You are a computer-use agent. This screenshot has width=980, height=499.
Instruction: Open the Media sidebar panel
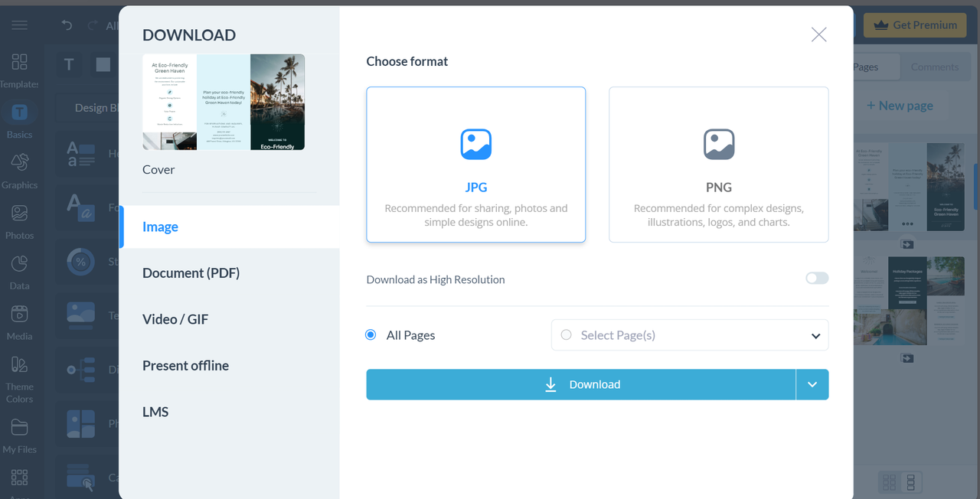pyautogui.click(x=20, y=322)
